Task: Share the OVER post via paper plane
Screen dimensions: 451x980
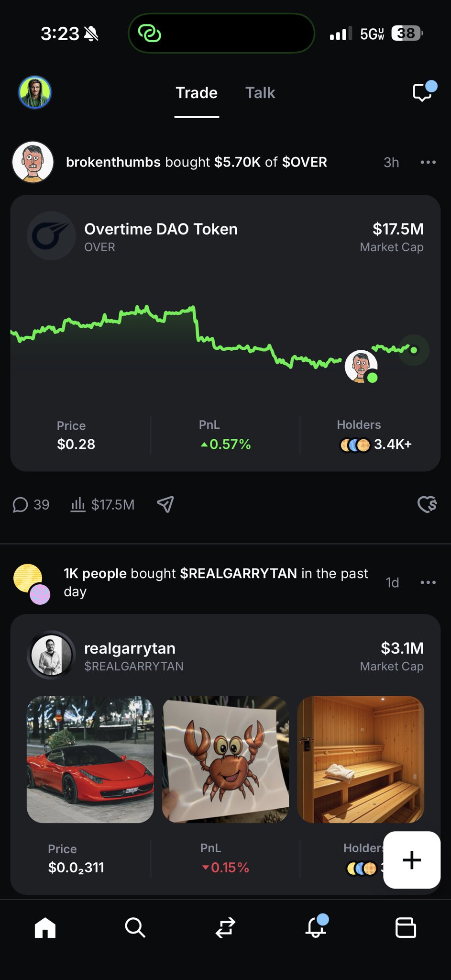Action: tap(165, 504)
